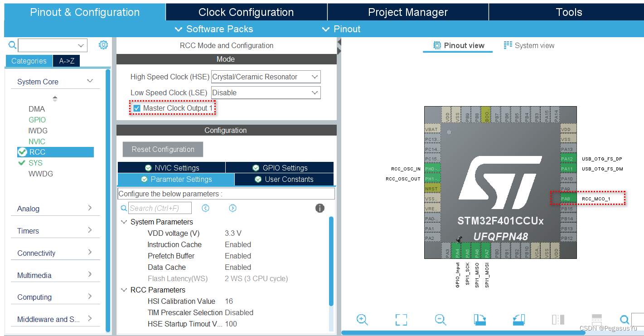
Task: Click the horizontal split view icon
Action: point(597,320)
